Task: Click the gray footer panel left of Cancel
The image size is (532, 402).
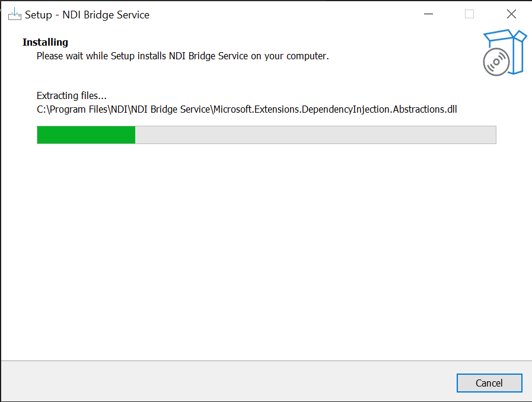Action: coord(225,381)
